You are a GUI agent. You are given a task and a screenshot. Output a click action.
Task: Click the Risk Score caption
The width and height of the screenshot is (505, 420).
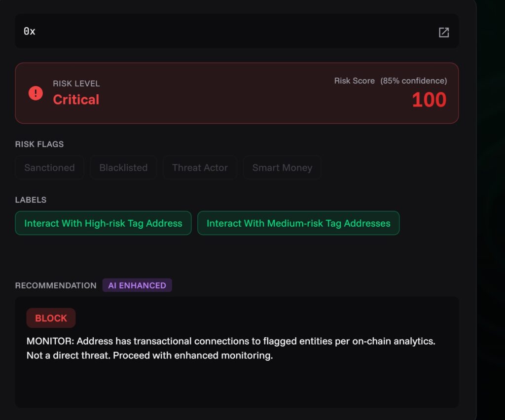[354, 81]
